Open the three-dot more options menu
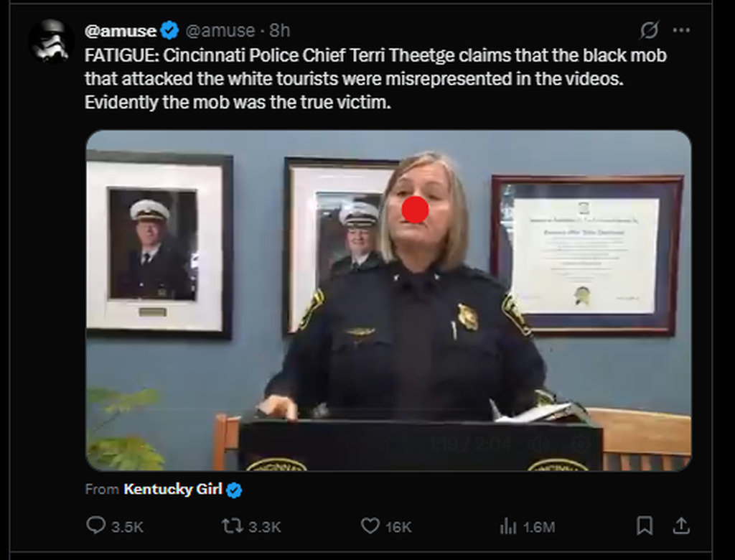Viewport: 735px width, 560px height. point(681,30)
